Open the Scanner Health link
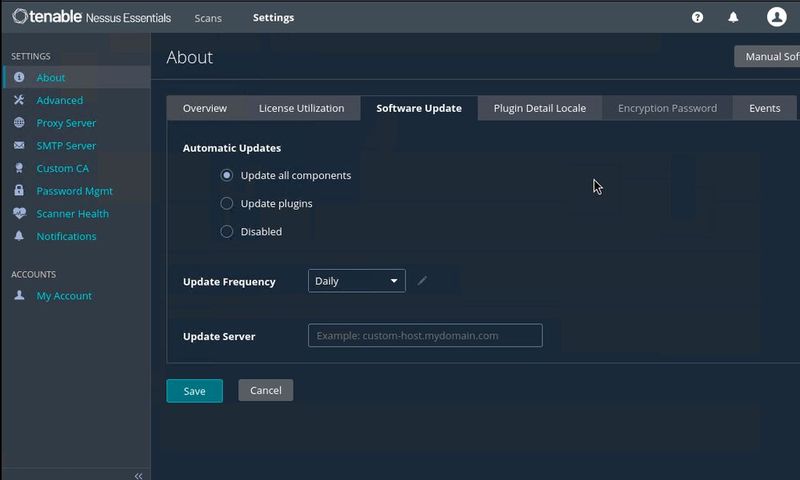 (x=72, y=214)
